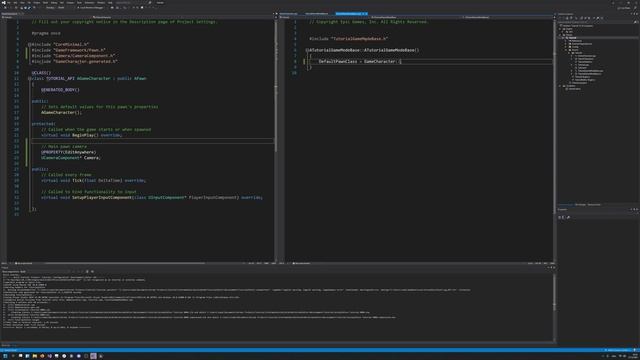Screen dimensions: 640x360
Task: Click the Clear All icon in Output toolbar
Action: [87, 271]
